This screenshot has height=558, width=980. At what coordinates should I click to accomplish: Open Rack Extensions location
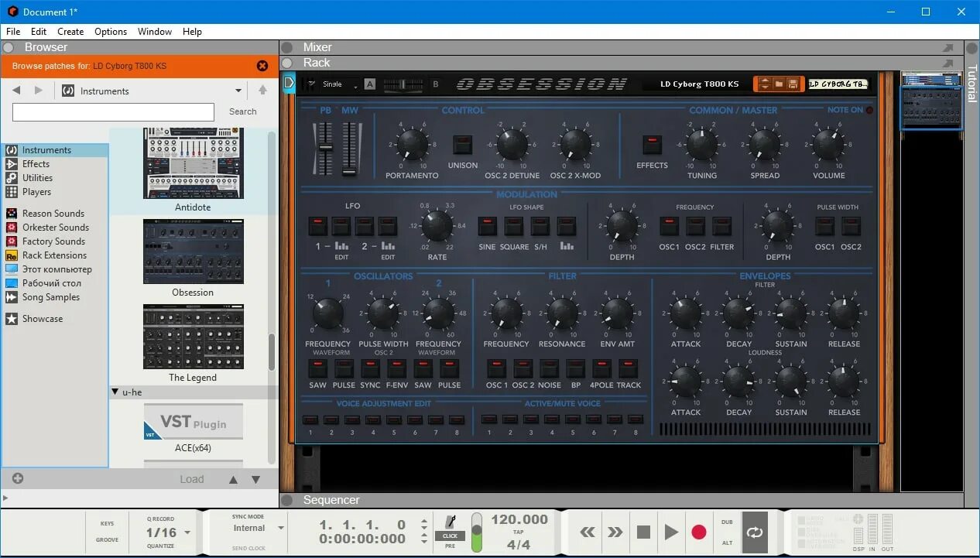[54, 255]
